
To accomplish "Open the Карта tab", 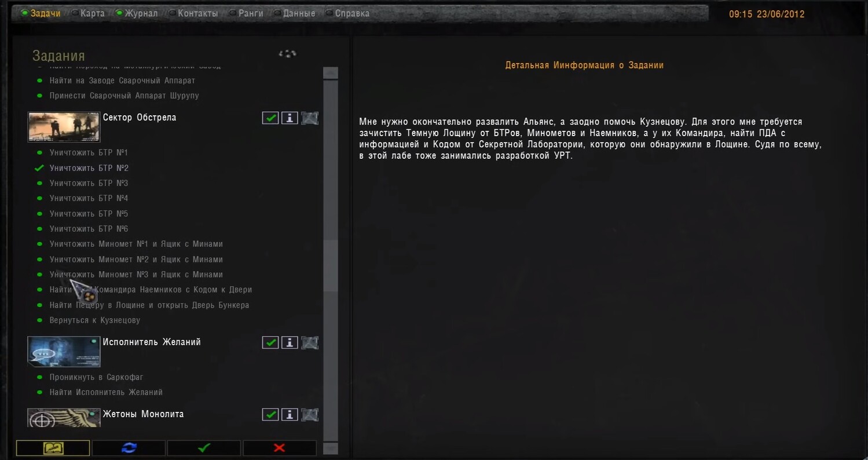I will (x=92, y=13).
